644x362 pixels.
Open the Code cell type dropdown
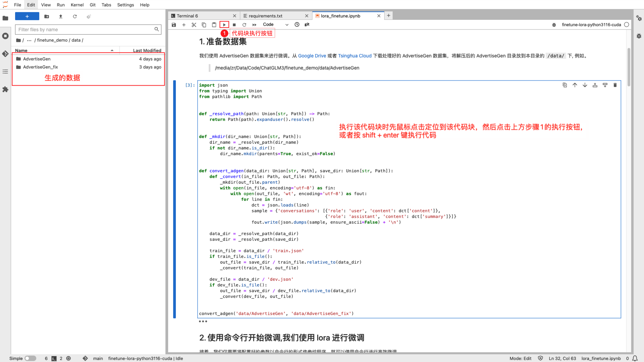[x=275, y=25]
